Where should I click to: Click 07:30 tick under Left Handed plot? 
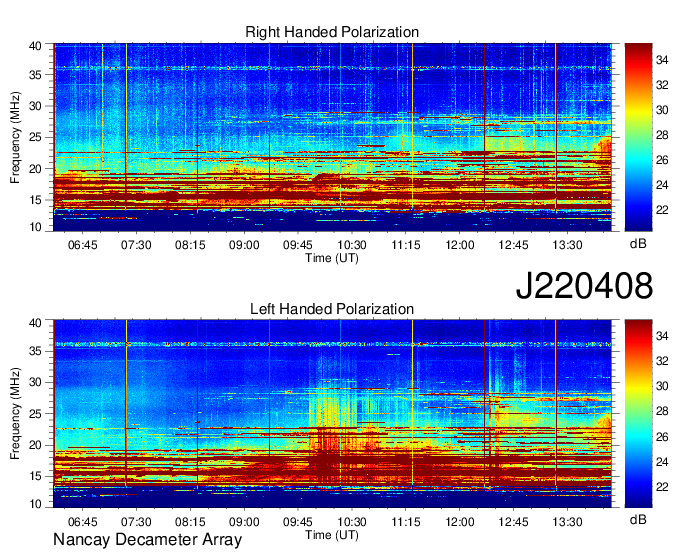(136, 522)
